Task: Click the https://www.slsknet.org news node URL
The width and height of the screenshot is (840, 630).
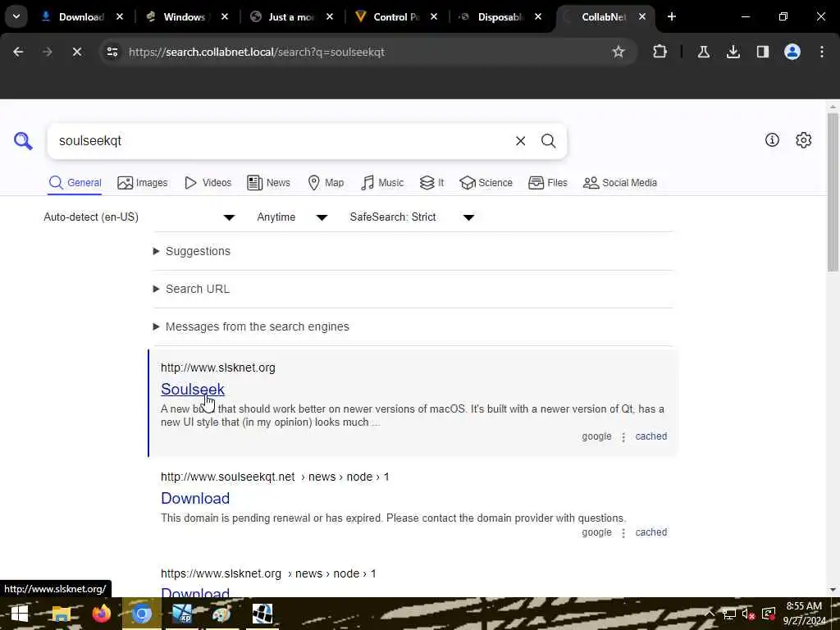Action: click(x=268, y=573)
